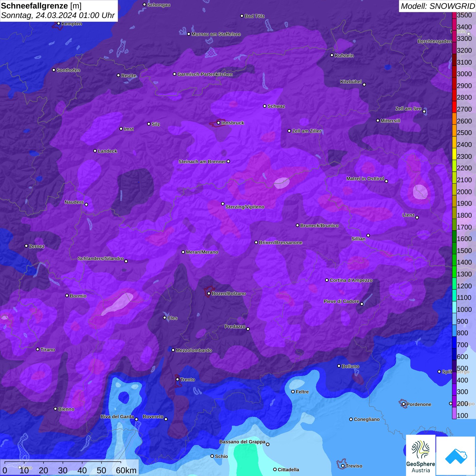The image size is (476, 476).
Task: Click the date Sonntag, 24.03.2024 01:00 Uhr
Action: point(58,15)
